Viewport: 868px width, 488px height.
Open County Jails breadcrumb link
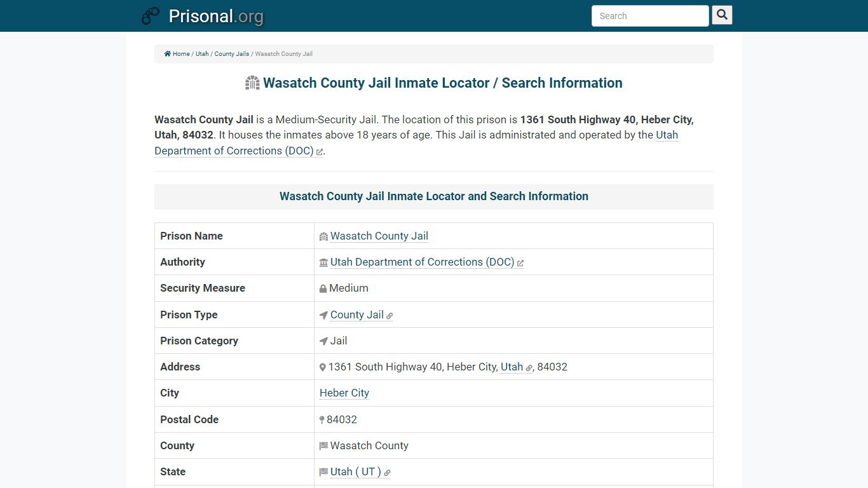232,54
